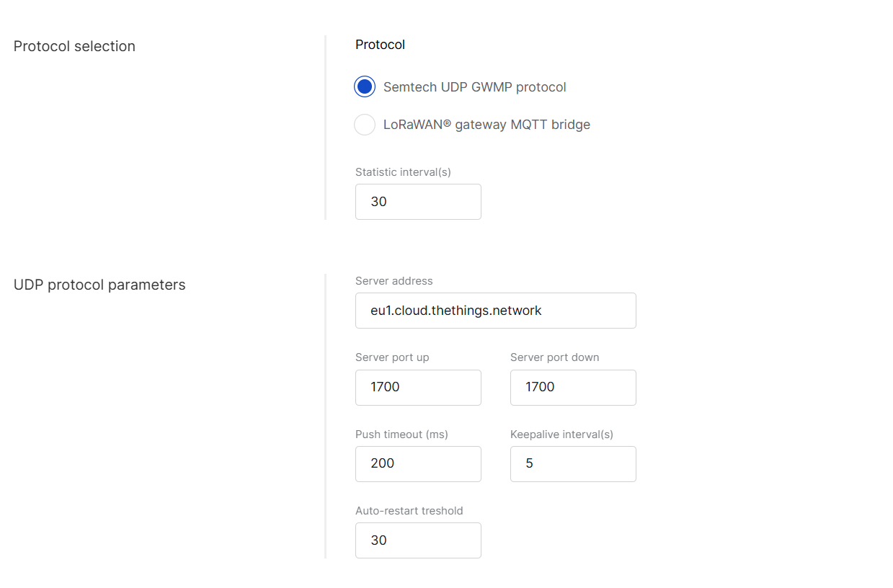Click the Push timeout (ms) field

pyautogui.click(x=418, y=463)
